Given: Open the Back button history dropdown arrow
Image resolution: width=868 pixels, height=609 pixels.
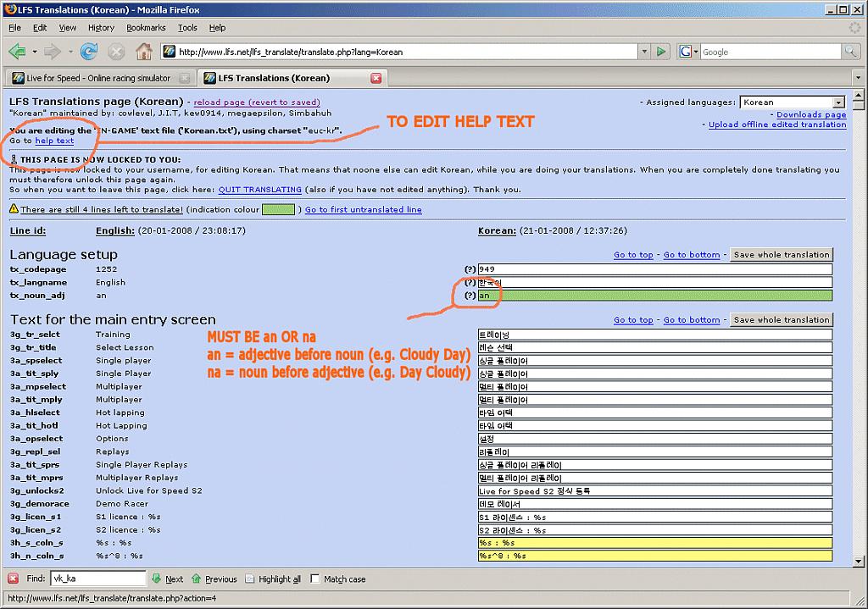Looking at the screenshot, I should (34, 52).
